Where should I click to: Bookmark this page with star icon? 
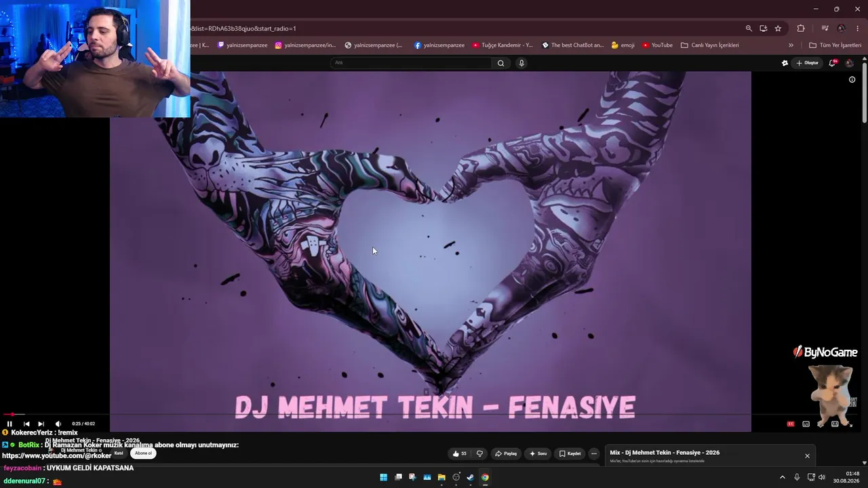[778, 28]
